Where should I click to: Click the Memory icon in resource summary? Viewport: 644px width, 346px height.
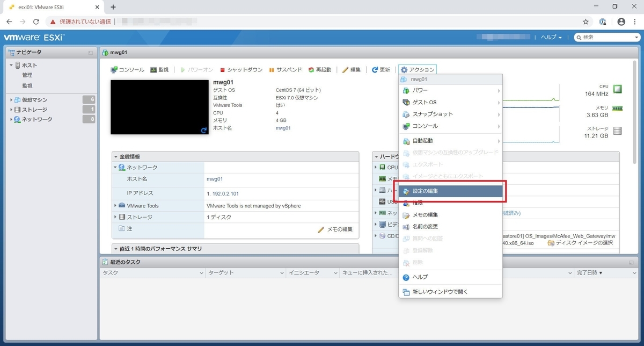(618, 108)
